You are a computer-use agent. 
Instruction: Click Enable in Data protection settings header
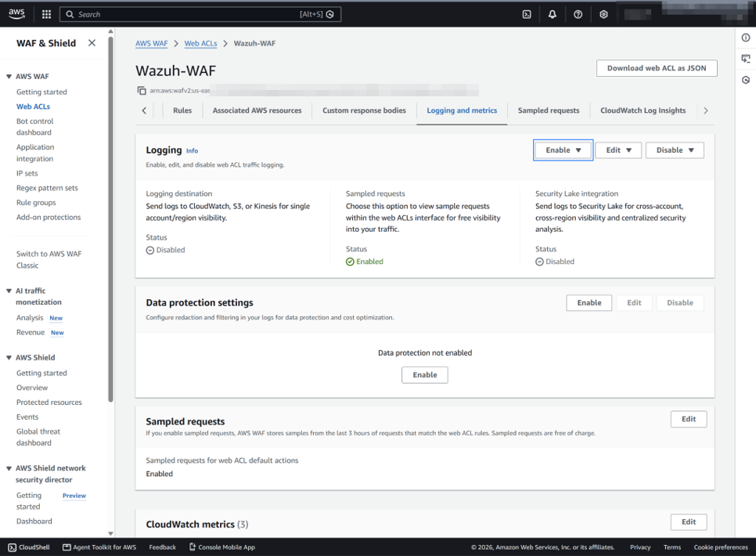(589, 302)
